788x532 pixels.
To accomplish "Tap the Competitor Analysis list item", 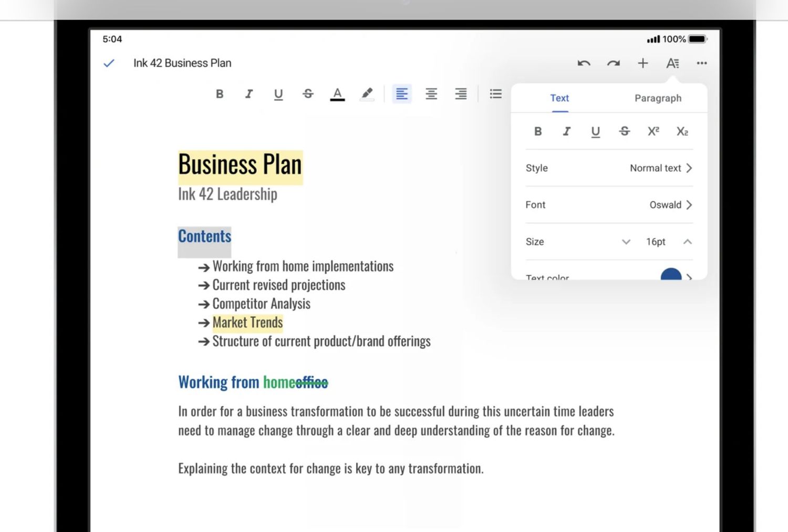I will (x=261, y=304).
